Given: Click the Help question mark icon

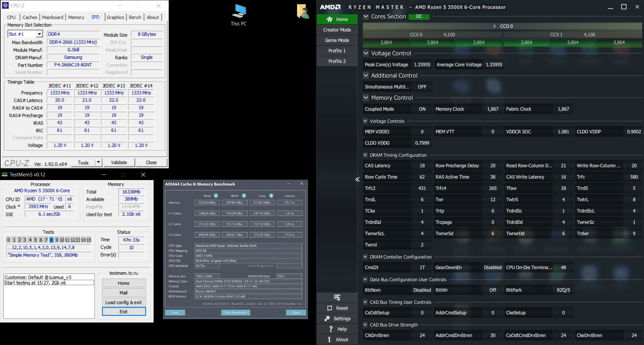Looking at the screenshot, I should (x=331, y=329).
